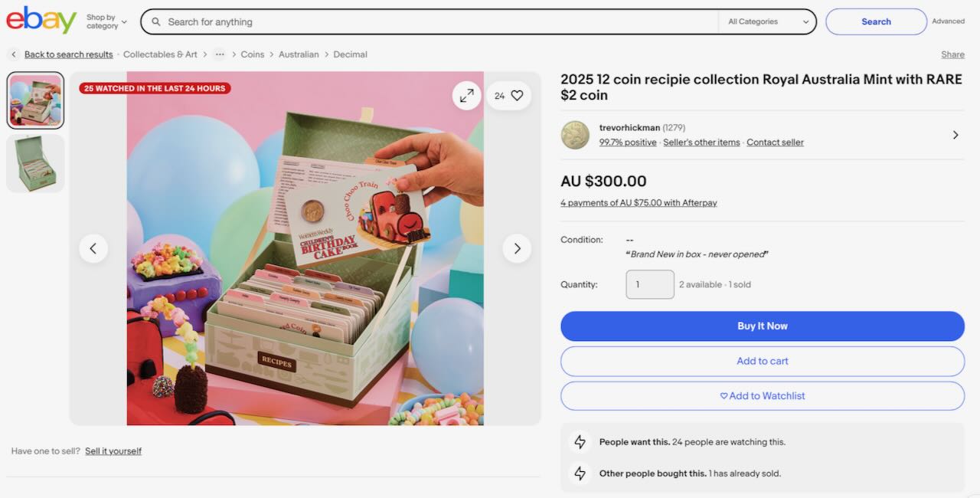Open All Categories dropdown

[x=768, y=21]
